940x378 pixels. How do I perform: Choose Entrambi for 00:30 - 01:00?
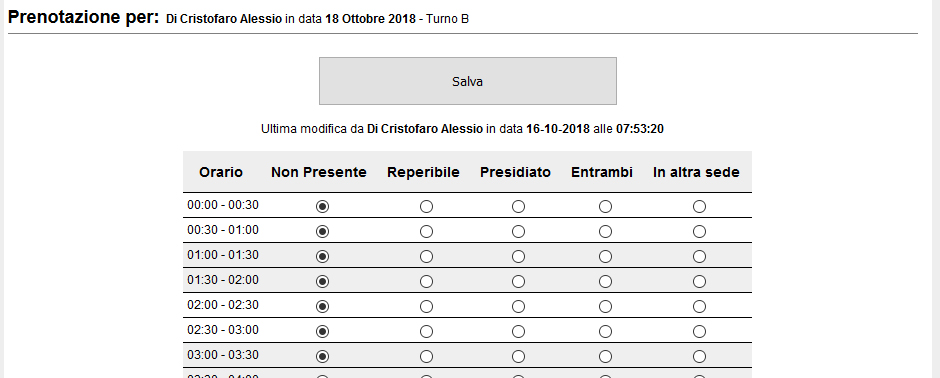605,231
